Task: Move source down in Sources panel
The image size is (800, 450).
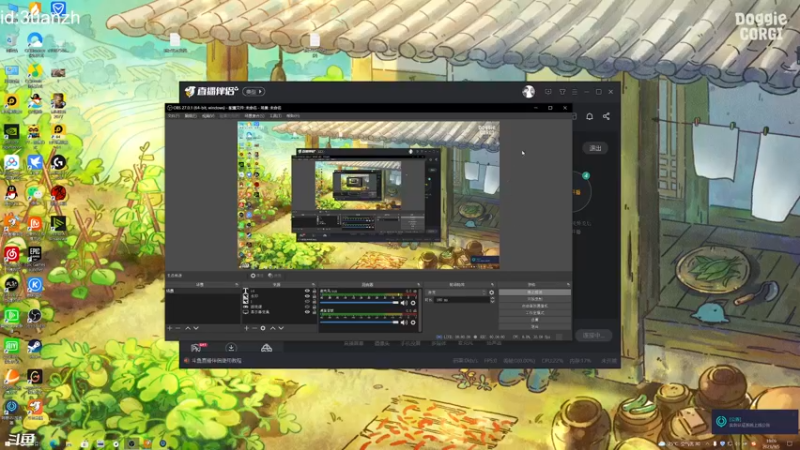Action: pos(281,328)
